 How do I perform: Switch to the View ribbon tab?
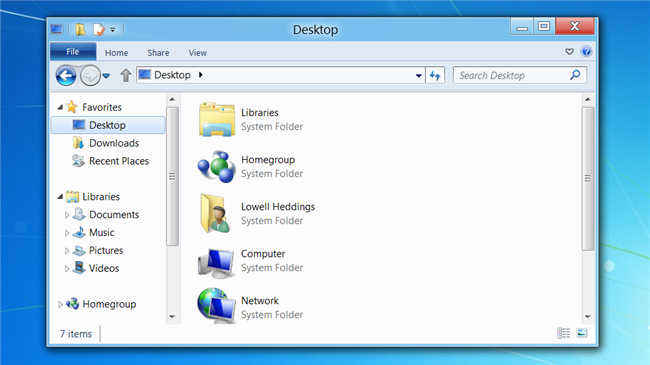click(197, 53)
